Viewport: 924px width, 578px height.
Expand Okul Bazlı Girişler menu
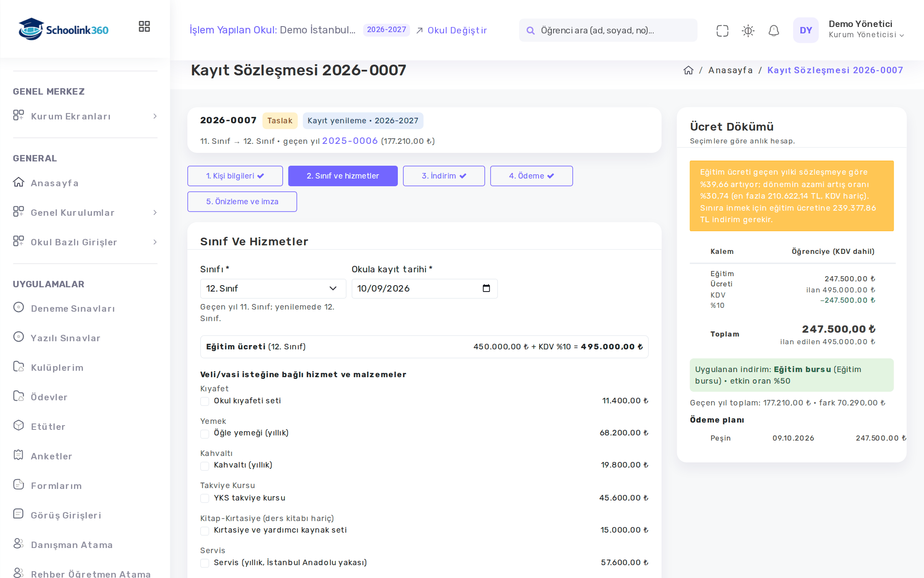[85, 242]
